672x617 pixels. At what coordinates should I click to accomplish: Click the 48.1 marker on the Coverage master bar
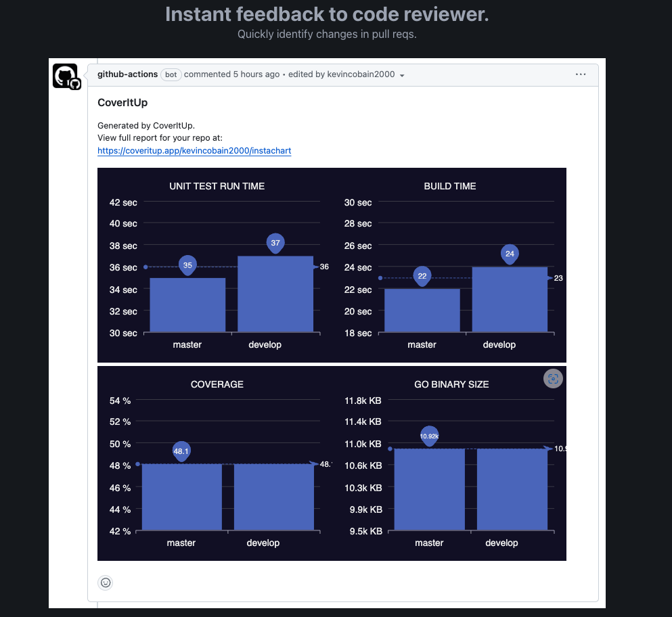[181, 451]
